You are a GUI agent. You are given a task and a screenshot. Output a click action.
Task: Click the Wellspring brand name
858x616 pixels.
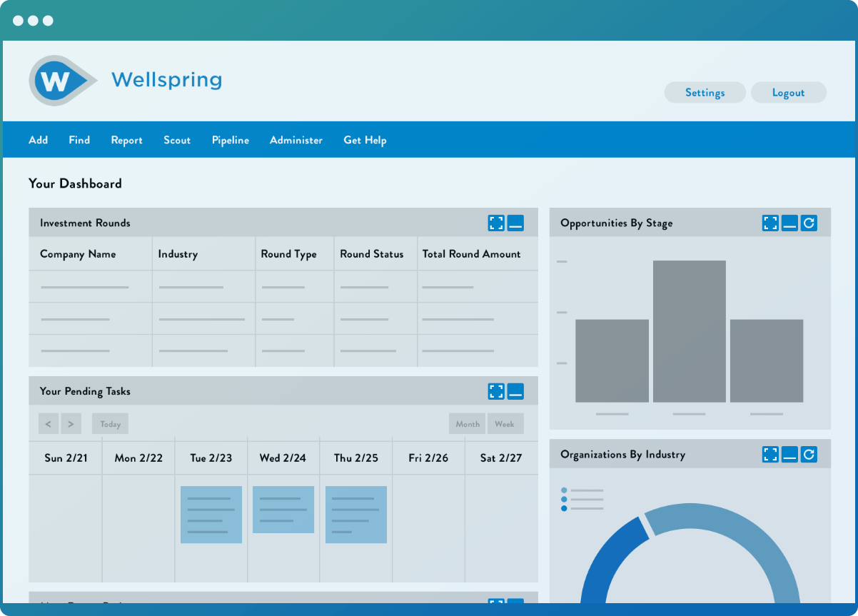pyautogui.click(x=166, y=79)
